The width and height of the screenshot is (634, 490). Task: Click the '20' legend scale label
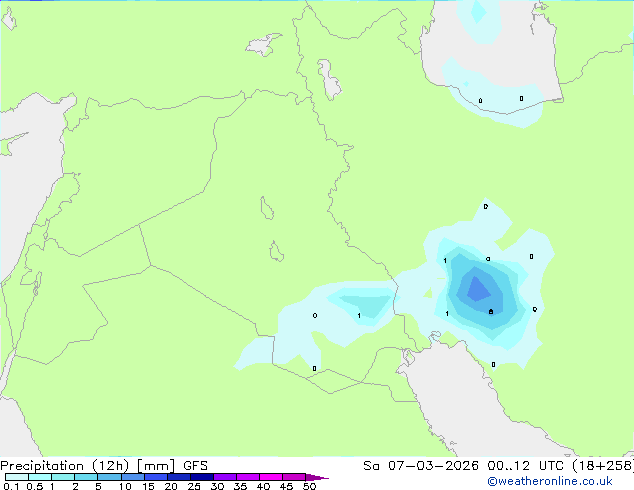171,486
